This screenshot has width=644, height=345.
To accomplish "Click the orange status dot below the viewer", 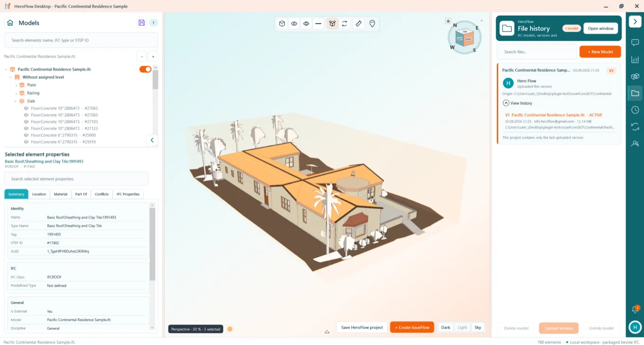I will pos(230,329).
